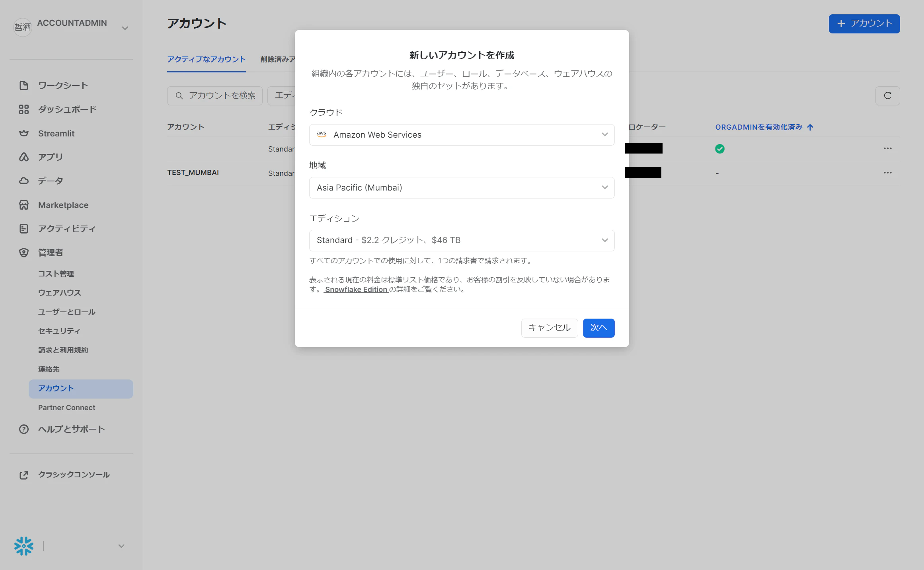Click the refresh icon button
924x570 pixels.
click(x=887, y=96)
